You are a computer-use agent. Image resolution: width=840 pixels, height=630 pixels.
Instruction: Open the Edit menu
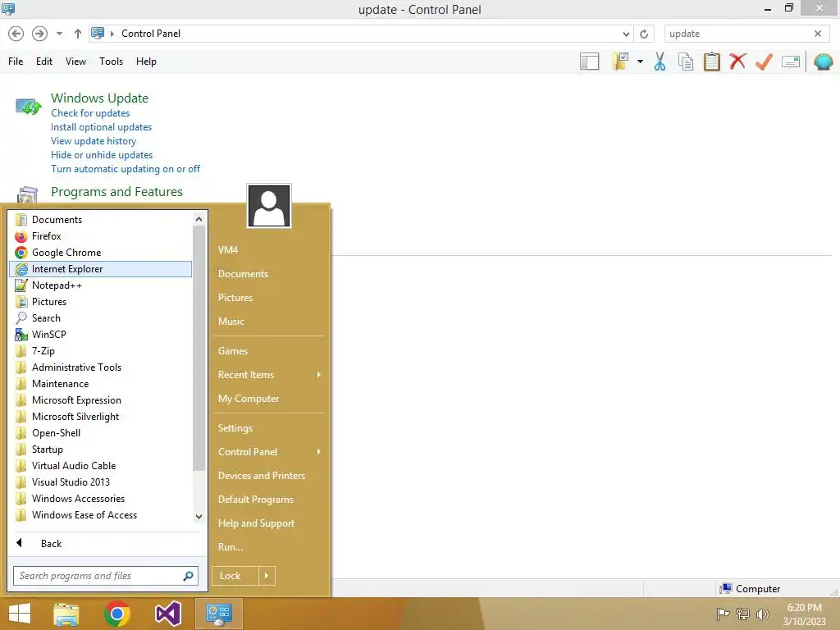tap(44, 62)
